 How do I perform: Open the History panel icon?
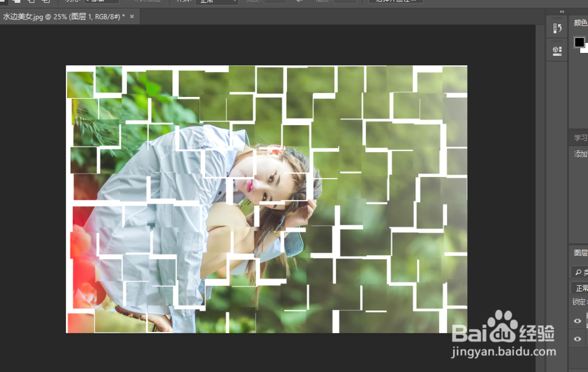[557, 28]
